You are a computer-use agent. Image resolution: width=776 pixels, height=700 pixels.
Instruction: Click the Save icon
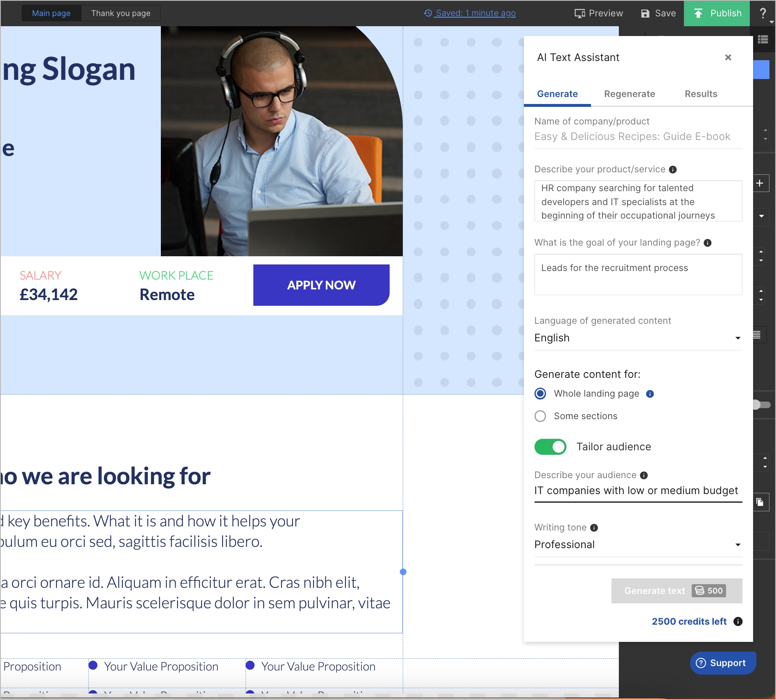pyautogui.click(x=645, y=13)
